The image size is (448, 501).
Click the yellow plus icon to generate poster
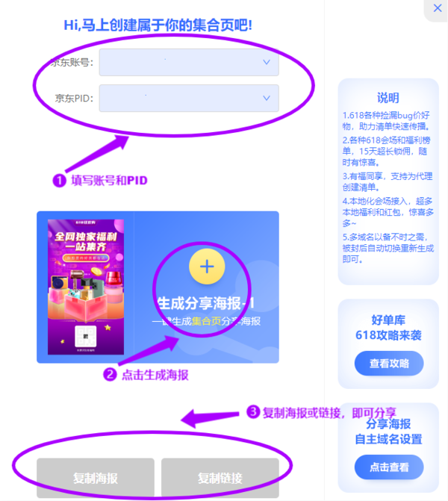point(207,267)
